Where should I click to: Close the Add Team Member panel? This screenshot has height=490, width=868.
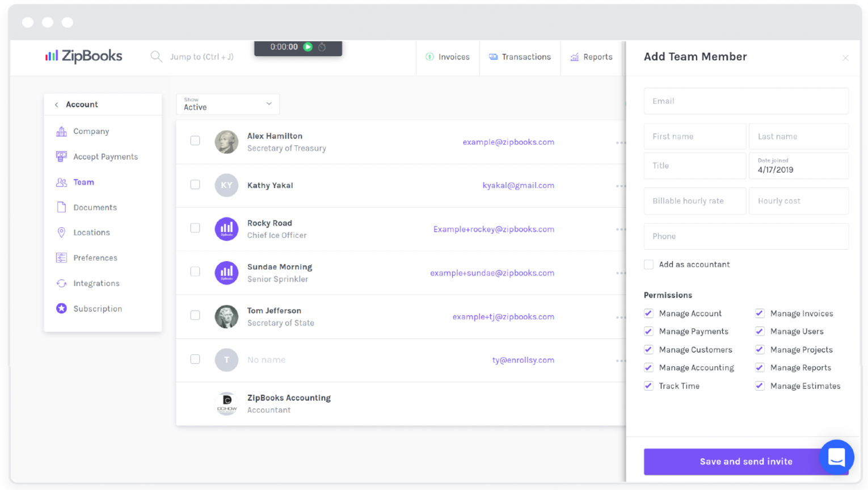[x=845, y=58]
